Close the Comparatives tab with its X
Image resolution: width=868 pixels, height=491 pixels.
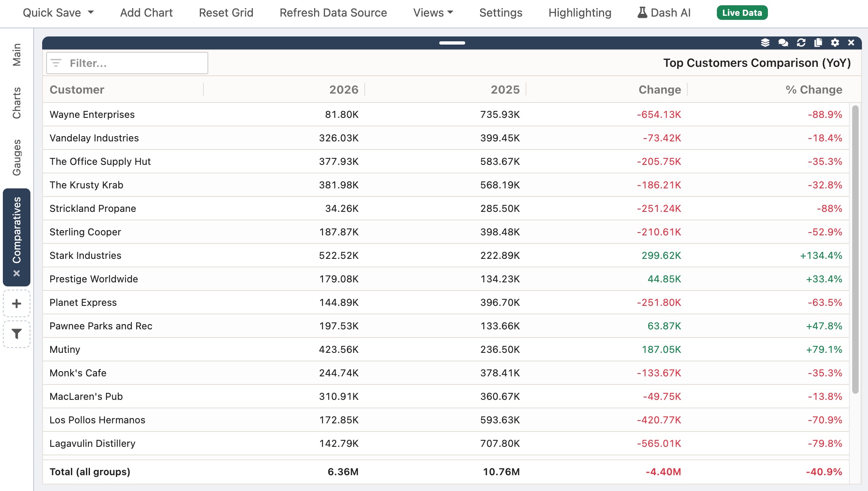pos(17,273)
